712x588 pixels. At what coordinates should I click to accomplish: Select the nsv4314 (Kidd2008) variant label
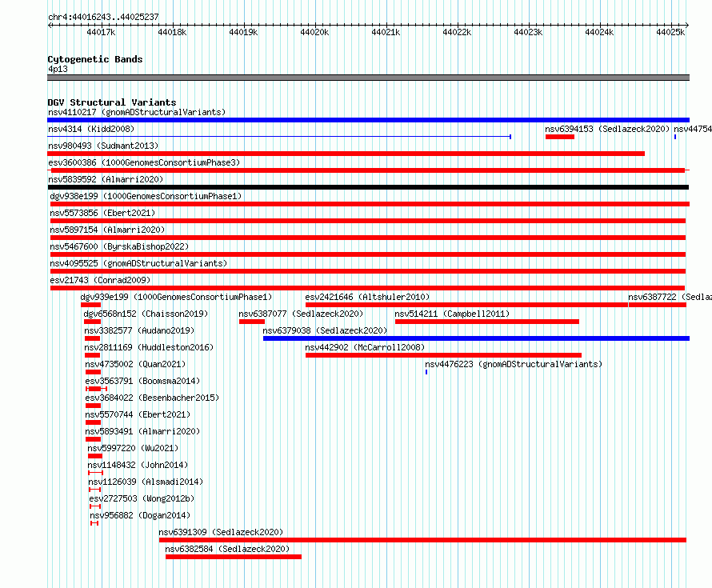(91, 129)
